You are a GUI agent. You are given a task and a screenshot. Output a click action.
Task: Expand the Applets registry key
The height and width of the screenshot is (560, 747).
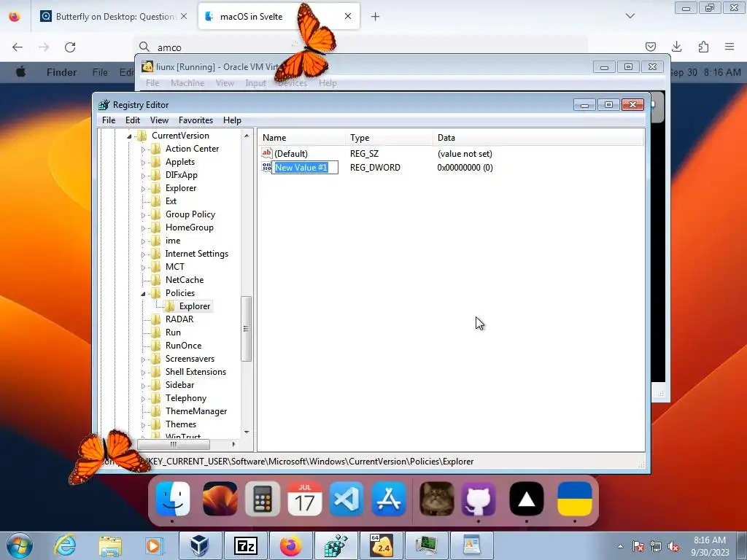(x=143, y=163)
